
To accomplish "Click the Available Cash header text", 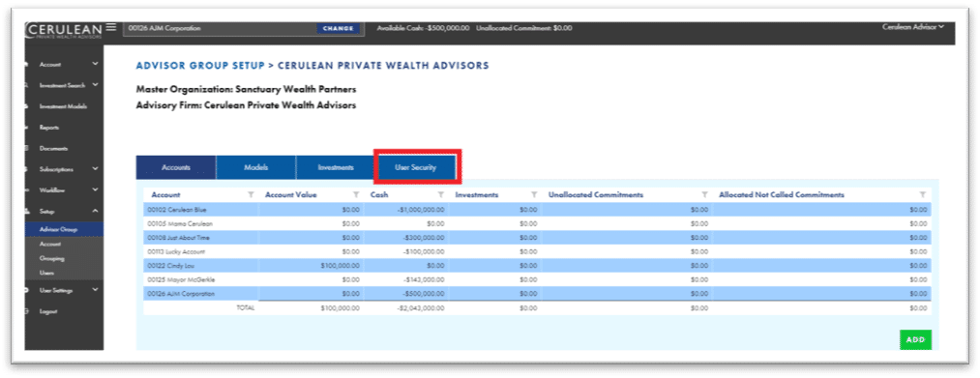I will click(423, 28).
